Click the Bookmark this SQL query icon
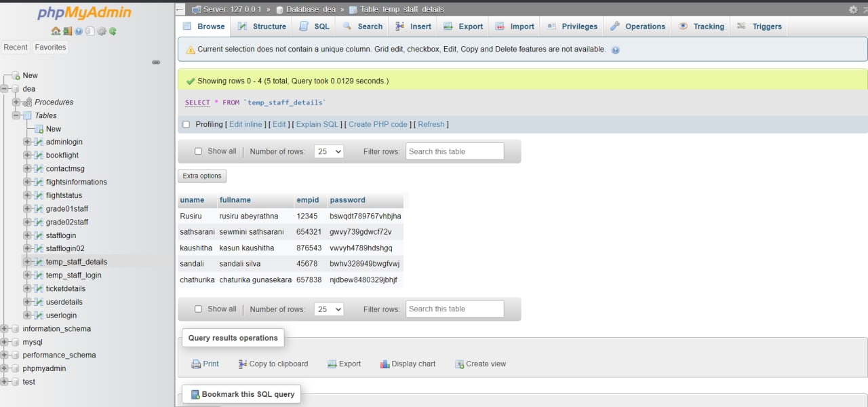 [x=195, y=394]
